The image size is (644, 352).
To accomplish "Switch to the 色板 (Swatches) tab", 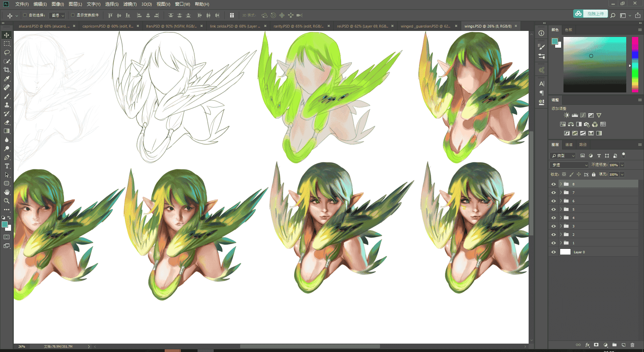I will click(x=569, y=30).
